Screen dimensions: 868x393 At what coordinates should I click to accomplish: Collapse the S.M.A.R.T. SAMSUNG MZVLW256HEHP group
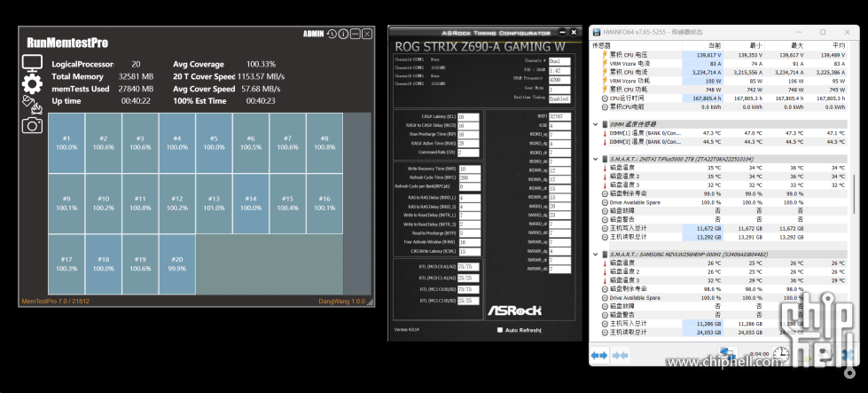coord(596,255)
